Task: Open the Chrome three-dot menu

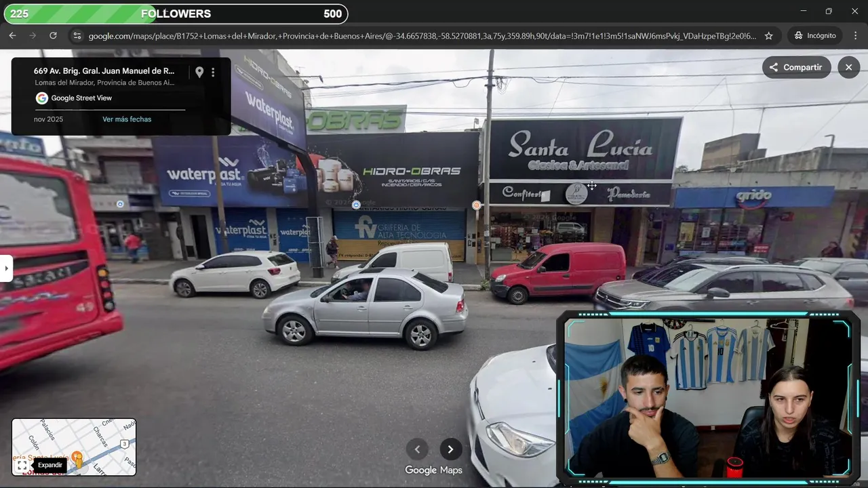Action: tap(854, 35)
